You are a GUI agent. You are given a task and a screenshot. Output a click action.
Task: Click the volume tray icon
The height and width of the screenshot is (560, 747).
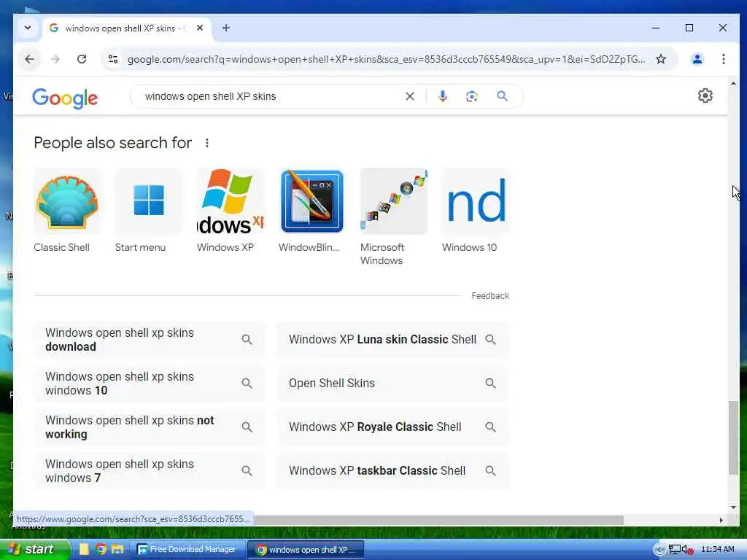687,550
